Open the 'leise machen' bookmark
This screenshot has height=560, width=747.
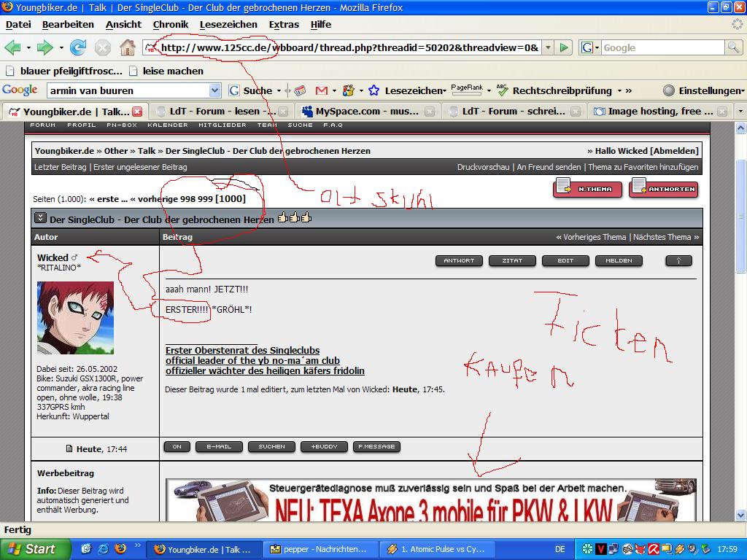pos(166,71)
